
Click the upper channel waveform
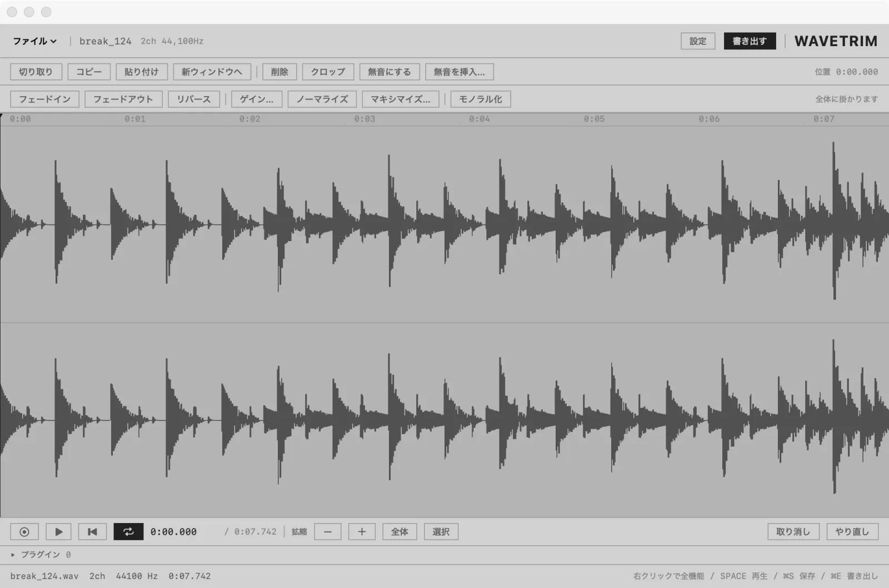tap(444, 224)
